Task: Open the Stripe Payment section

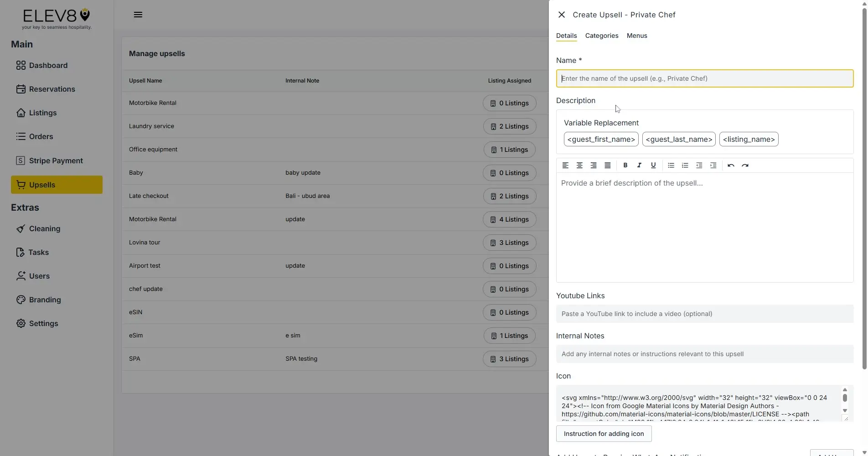Action: [56, 160]
